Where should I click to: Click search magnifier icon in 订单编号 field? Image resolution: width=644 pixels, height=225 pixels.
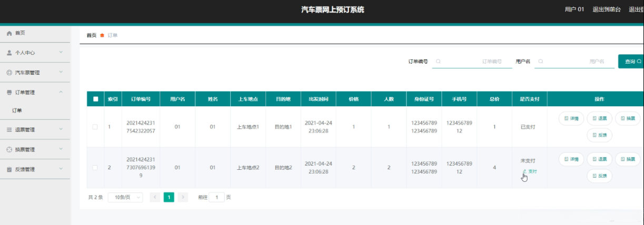pos(438,62)
